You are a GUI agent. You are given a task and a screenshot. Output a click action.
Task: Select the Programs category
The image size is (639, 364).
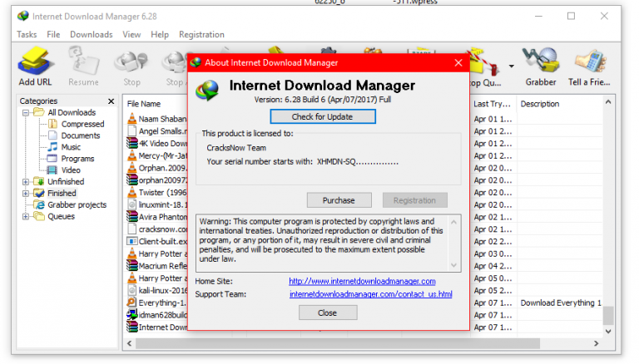pyautogui.click(x=77, y=159)
